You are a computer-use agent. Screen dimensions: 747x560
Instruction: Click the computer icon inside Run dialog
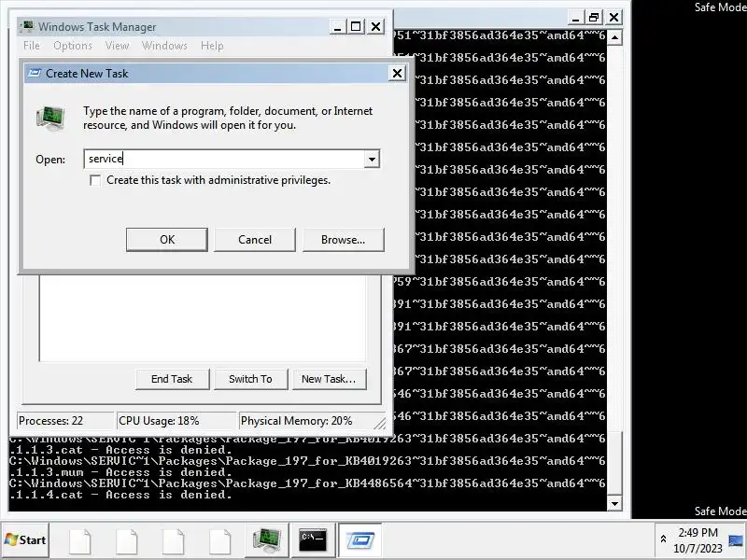coord(50,119)
